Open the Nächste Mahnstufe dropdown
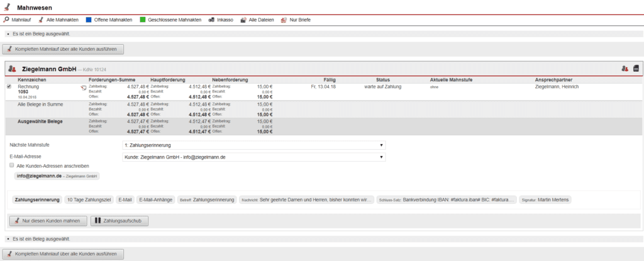The height and width of the screenshot is (261, 644). pyautogui.click(x=254, y=145)
